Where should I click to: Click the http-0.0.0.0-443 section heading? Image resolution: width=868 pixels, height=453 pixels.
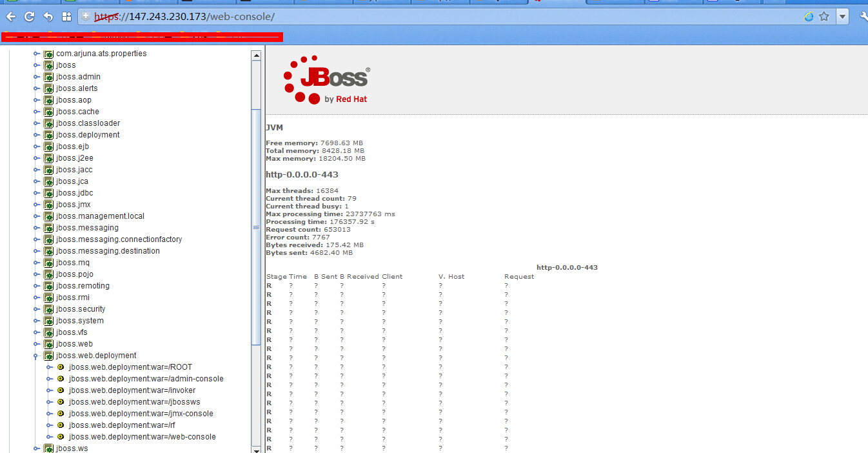302,175
